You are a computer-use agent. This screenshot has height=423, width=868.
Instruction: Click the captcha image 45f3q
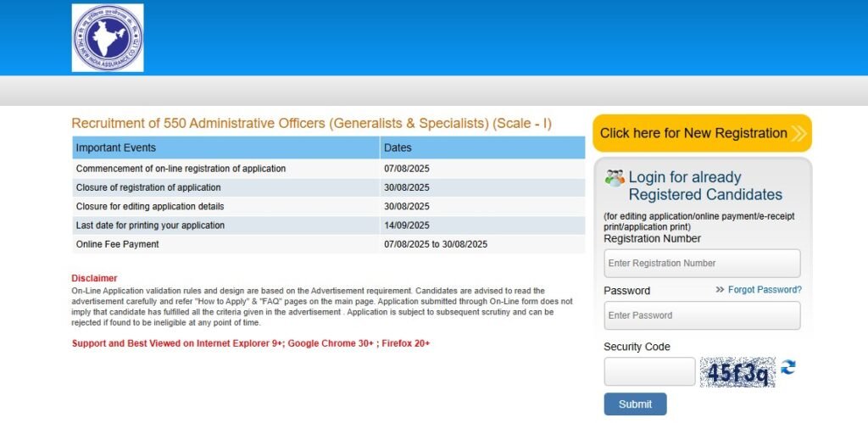click(x=737, y=372)
